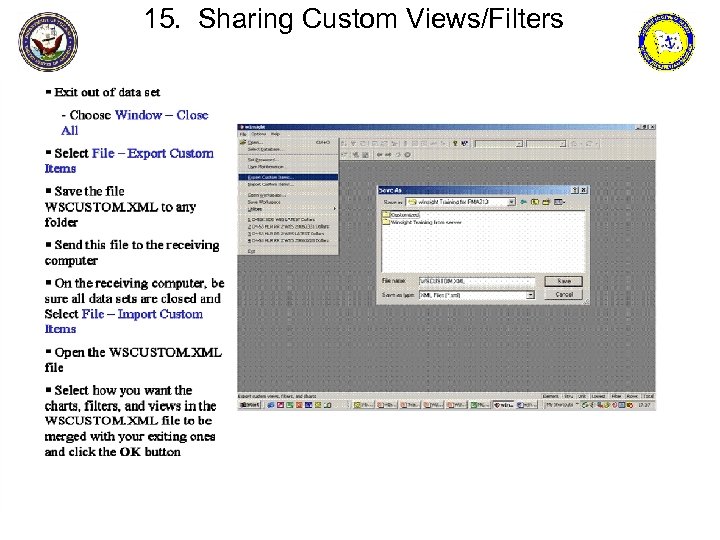Screen dimensions: 720x540
Task: Open the File menu in Winsight
Action: 243,134
